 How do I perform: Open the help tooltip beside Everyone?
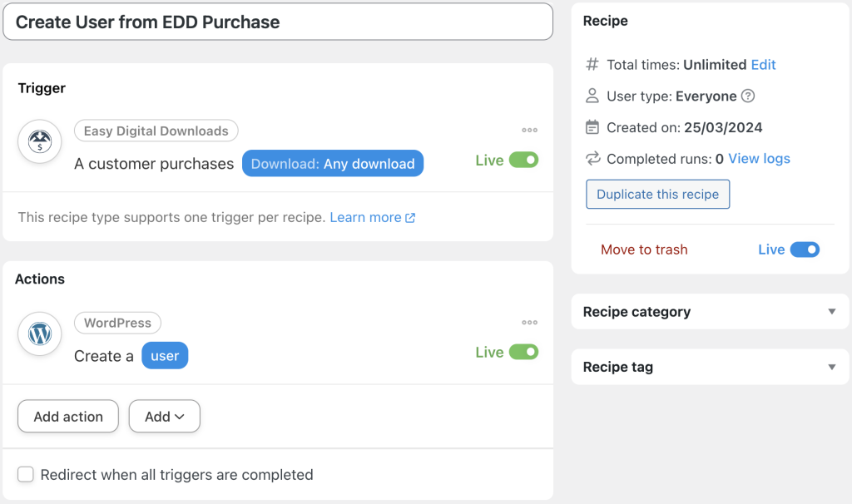pos(748,96)
